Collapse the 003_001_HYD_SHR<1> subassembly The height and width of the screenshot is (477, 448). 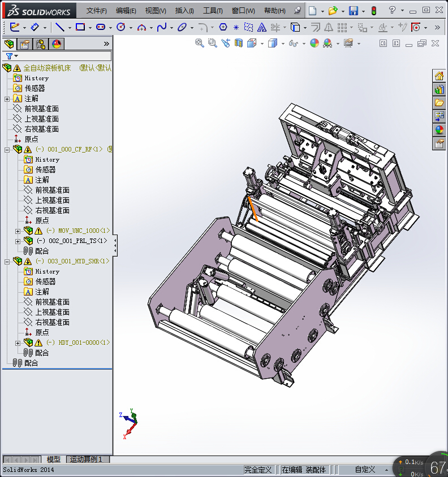coord(7,262)
